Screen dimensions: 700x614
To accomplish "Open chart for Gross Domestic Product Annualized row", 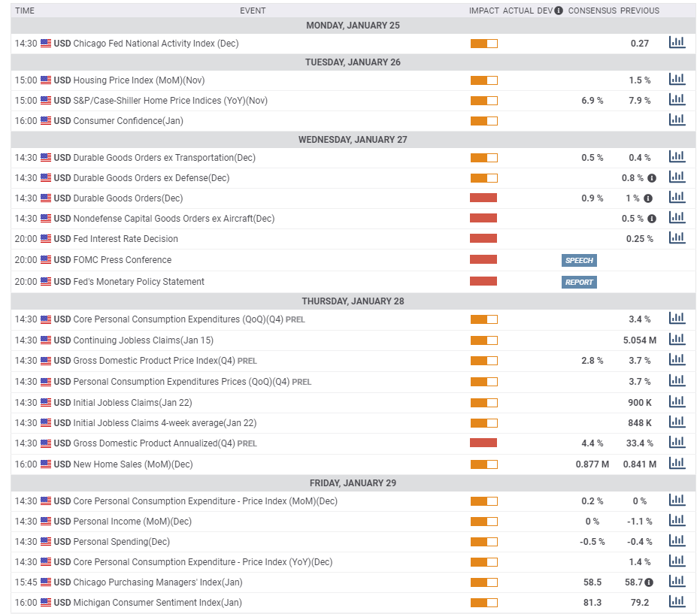I will 677,443.
